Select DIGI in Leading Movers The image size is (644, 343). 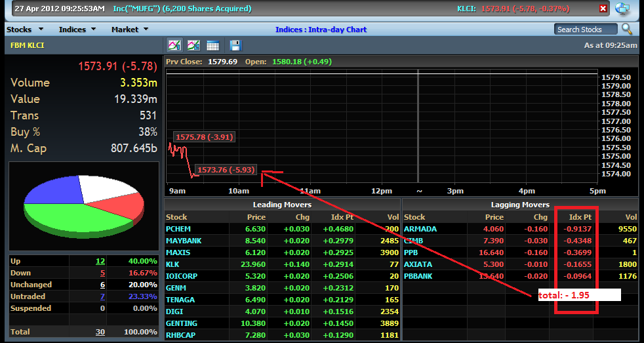coord(174,312)
